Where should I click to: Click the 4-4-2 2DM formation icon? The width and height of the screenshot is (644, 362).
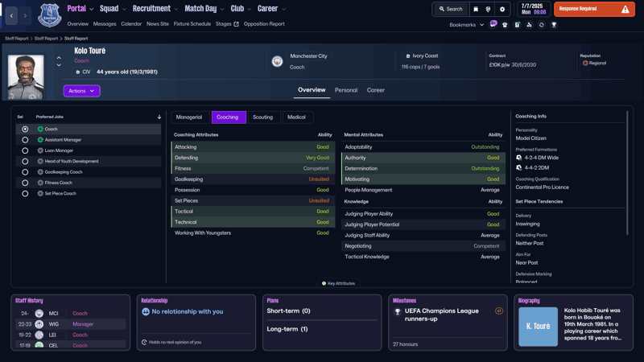click(x=518, y=167)
